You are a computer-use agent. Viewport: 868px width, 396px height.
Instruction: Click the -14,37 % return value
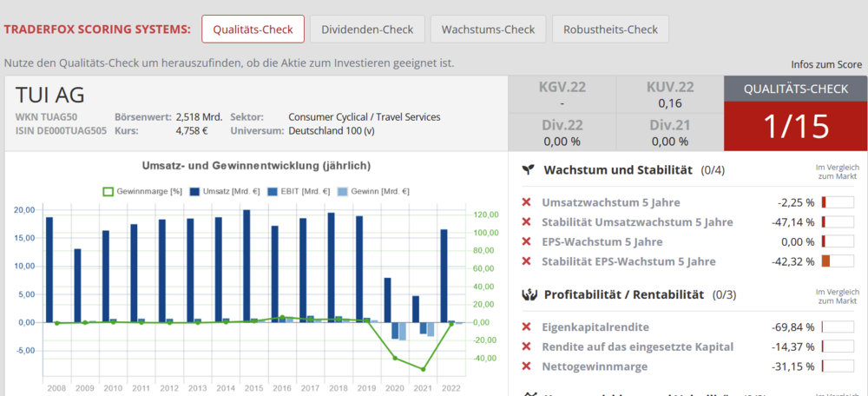click(x=792, y=346)
